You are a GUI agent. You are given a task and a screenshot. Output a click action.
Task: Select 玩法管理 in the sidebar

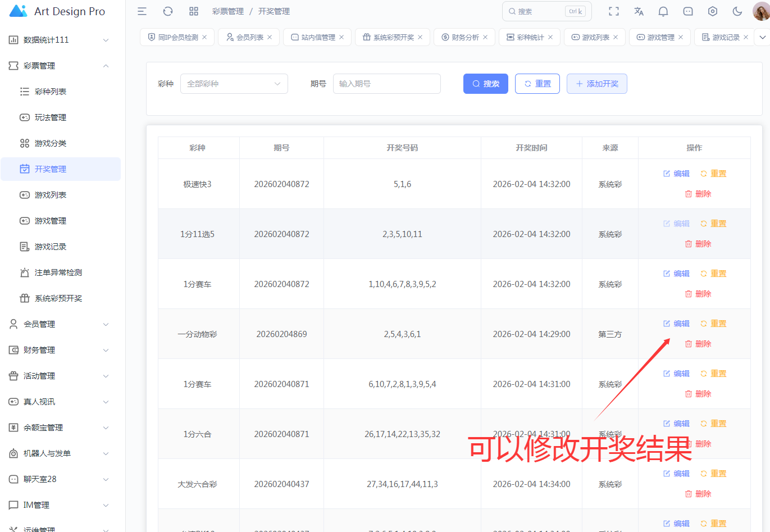[x=51, y=117]
